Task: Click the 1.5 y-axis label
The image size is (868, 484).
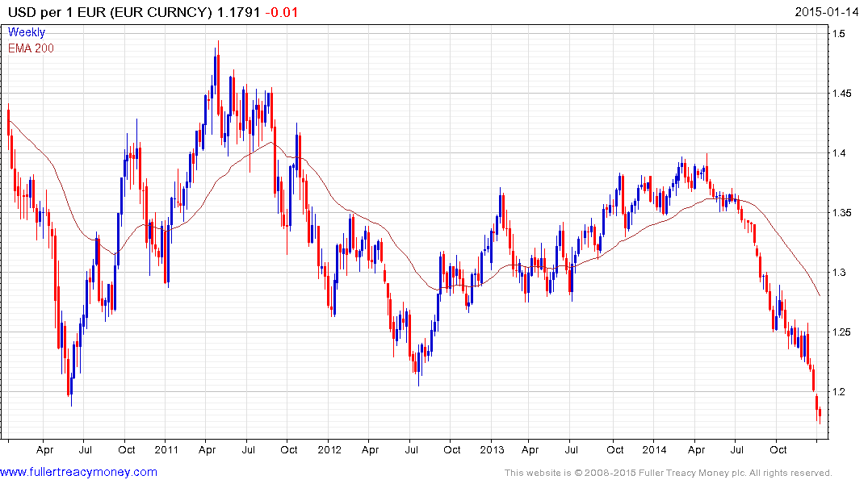Action: coord(839,34)
